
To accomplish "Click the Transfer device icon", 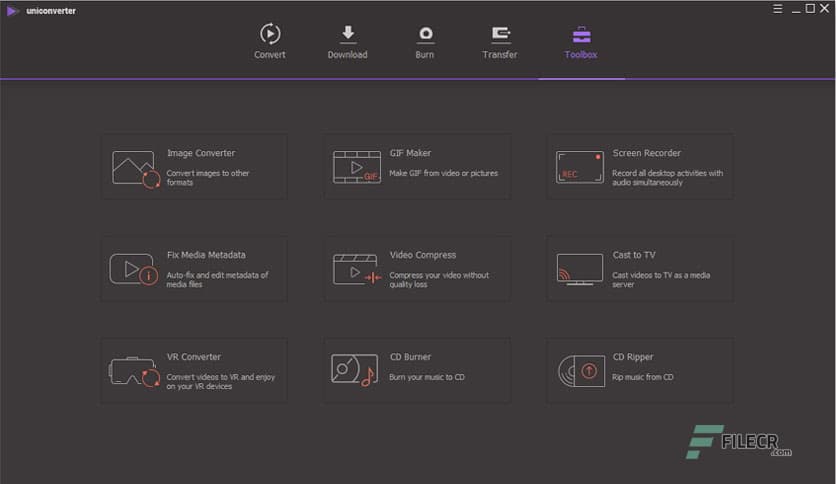I will 500,34.
